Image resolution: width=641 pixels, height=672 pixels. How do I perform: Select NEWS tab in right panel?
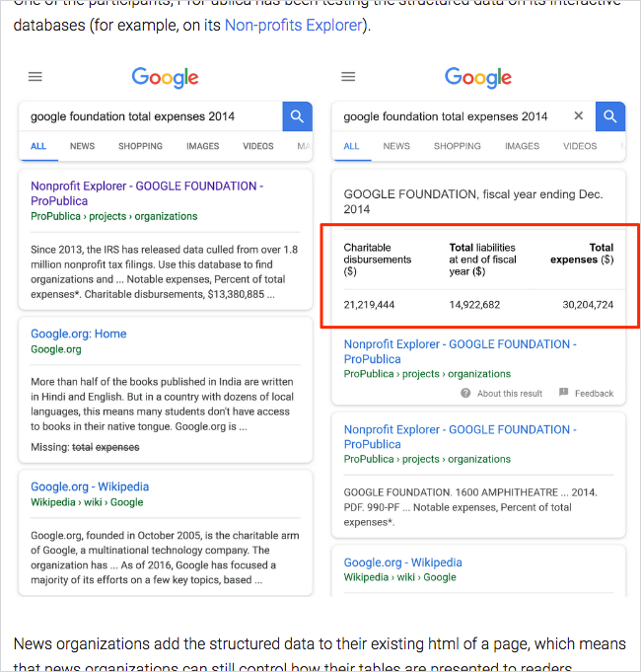[396, 146]
